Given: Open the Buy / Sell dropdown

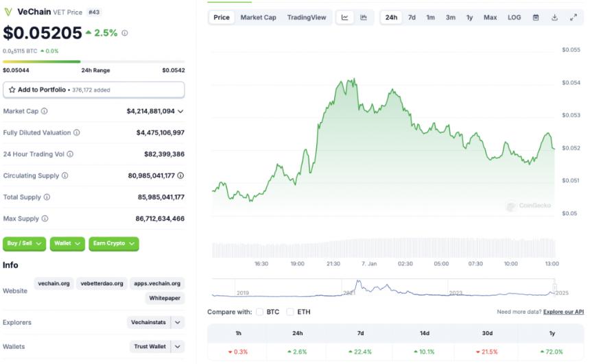Looking at the screenshot, I should pyautogui.click(x=24, y=243).
